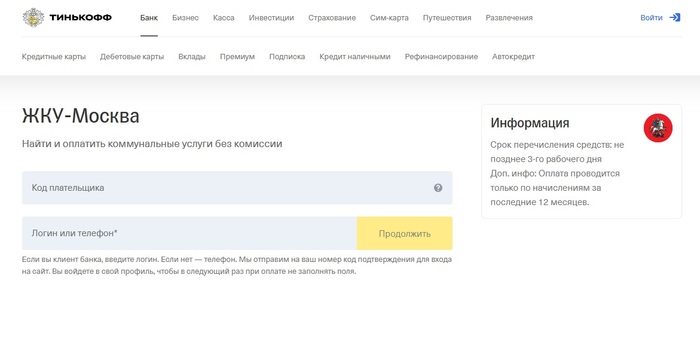The image size is (700, 360).
Task: Open the Премиум page
Action: point(237,57)
